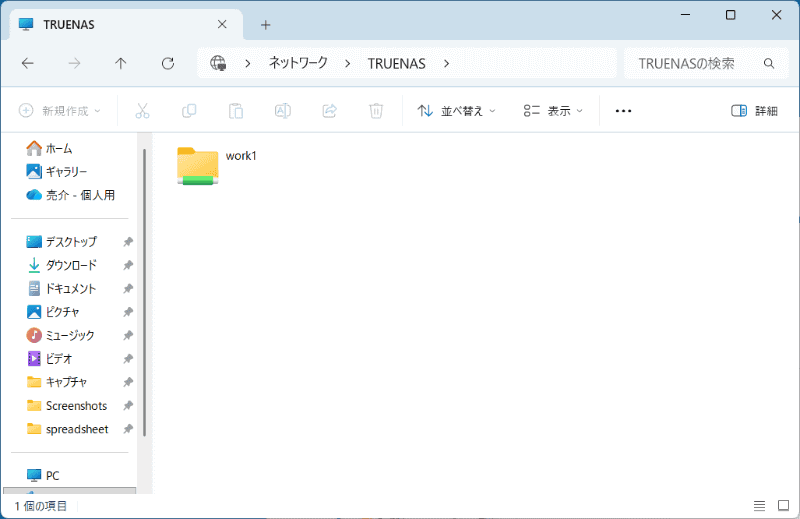The image size is (800, 519).
Task: Click the forward navigation arrow
Action: click(74, 63)
